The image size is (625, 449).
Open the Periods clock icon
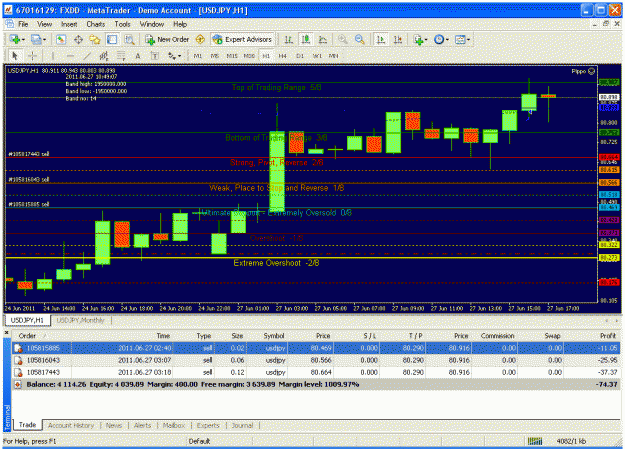(x=439, y=39)
